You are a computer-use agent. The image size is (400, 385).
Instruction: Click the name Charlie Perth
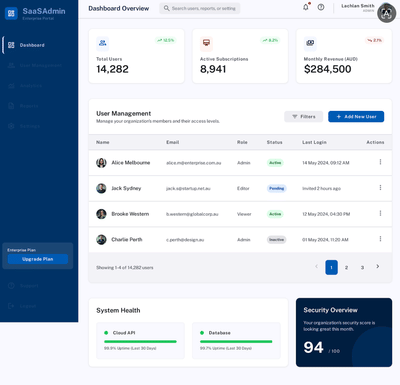pos(127,239)
